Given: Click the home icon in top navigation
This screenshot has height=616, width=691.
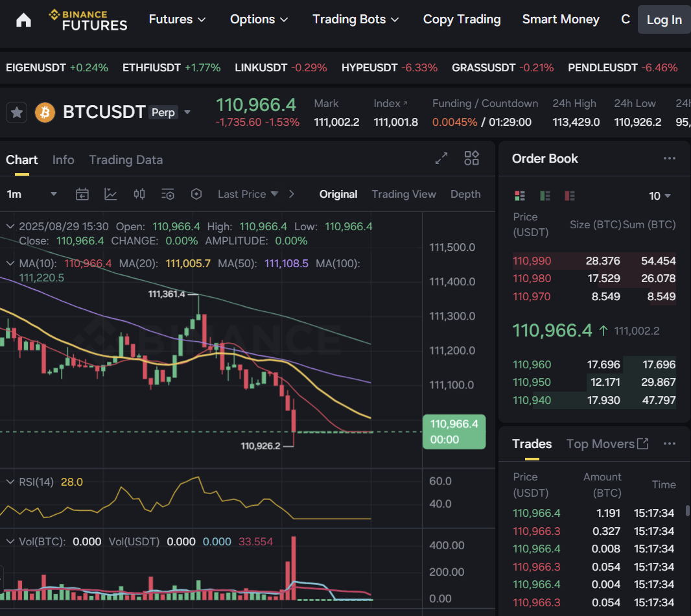Looking at the screenshot, I should (x=23, y=20).
